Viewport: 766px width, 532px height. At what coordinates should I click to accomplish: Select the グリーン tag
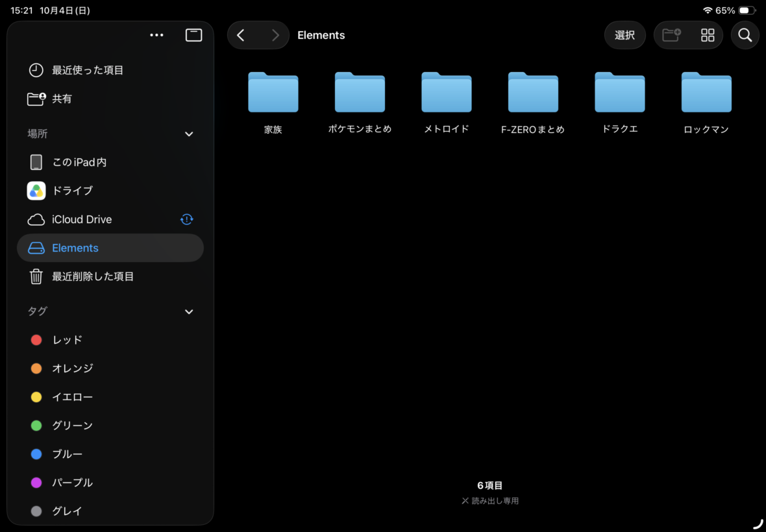click(x=110, y=426)
